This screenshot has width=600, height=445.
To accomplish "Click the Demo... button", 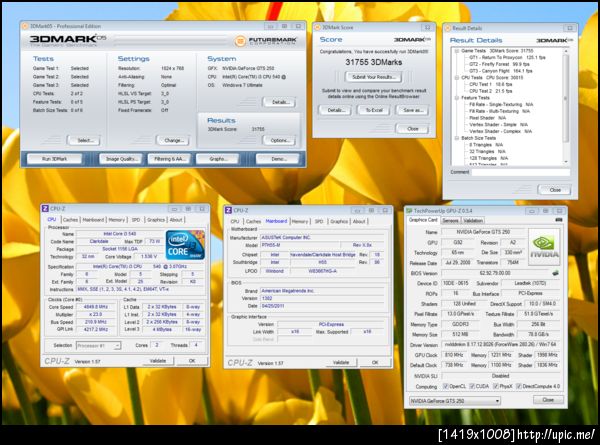I will click(x=278, y=158).
